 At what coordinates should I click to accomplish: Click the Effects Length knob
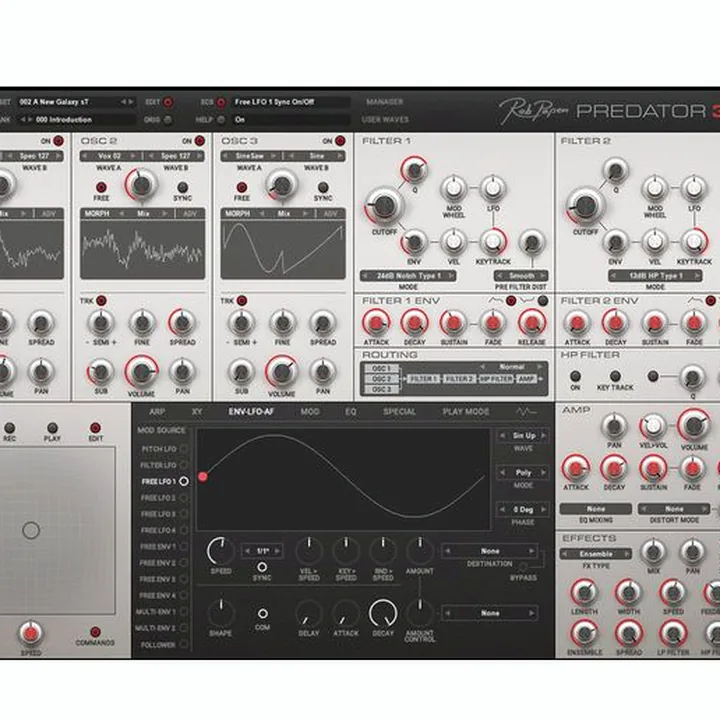point(584,592)
